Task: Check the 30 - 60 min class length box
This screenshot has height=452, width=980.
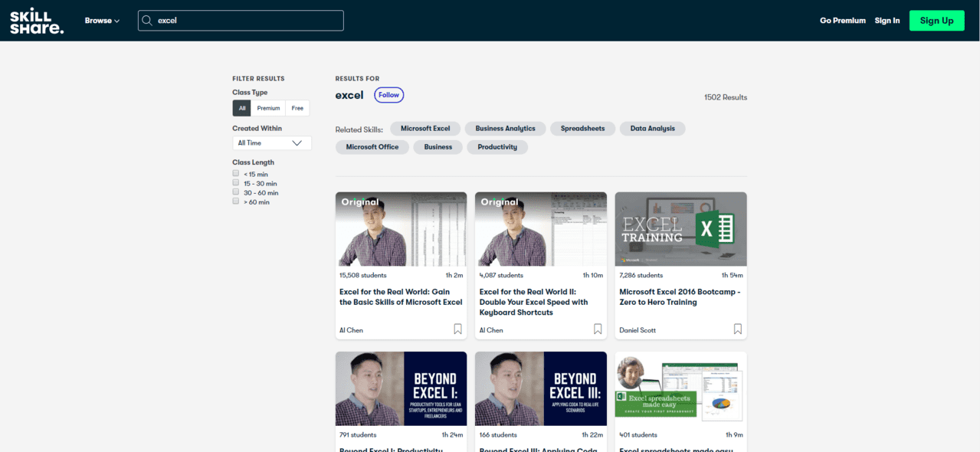Action: [236, 192]
